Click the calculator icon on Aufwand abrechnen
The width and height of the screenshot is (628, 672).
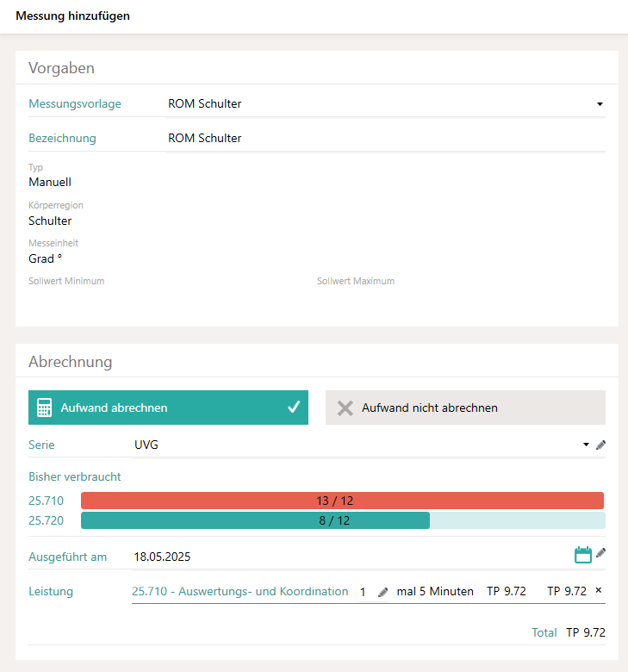(45, 408)
